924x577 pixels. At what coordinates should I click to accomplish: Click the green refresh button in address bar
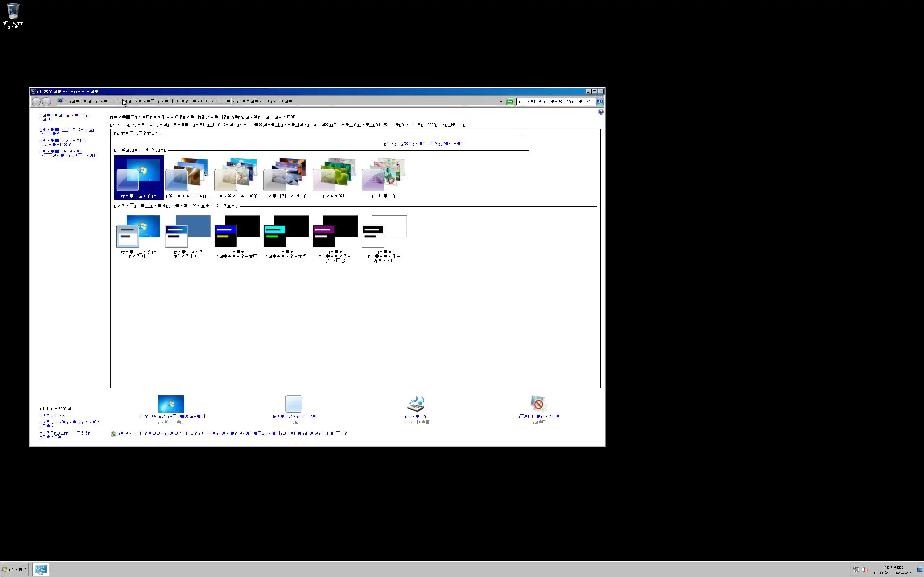510,101
